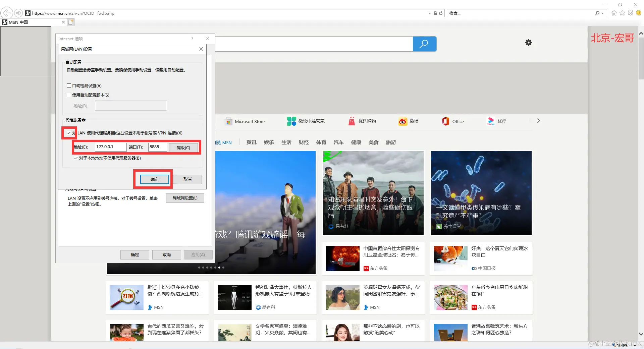This screenshot has width=644, height=349.
Task: Switch to the 资讯 news category
Action: [252, 142]
